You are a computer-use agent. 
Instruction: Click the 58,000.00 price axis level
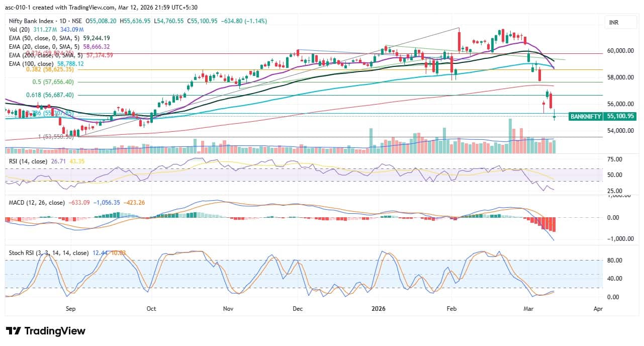[x=620, y=77]
